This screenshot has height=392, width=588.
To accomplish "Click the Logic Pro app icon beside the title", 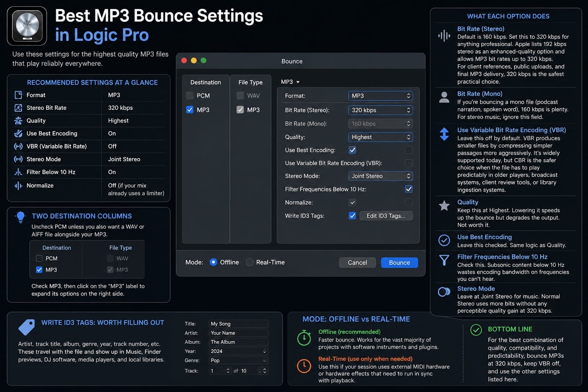I will [x=27, y=26].
